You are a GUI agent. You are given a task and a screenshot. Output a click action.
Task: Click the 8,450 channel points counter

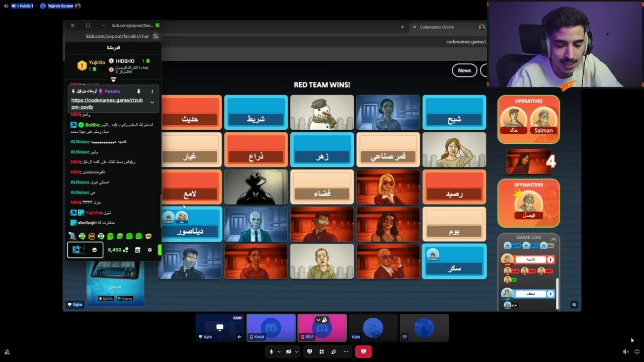point(118,250)
